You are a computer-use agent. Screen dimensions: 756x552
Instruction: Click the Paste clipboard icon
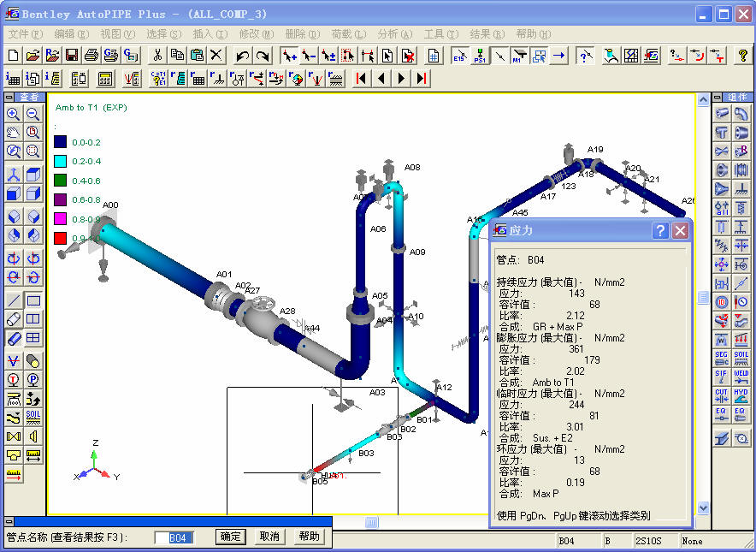pos(197,56)
